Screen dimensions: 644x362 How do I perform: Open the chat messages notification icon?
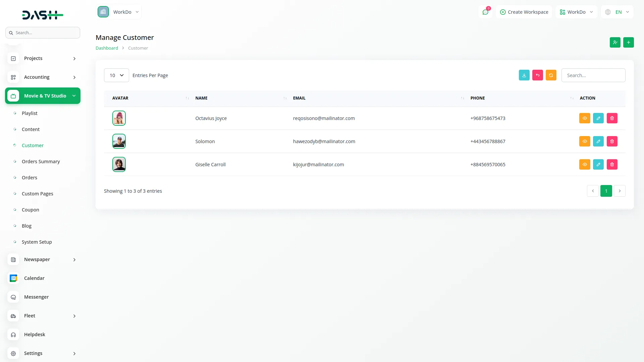(x=485, y=12)
